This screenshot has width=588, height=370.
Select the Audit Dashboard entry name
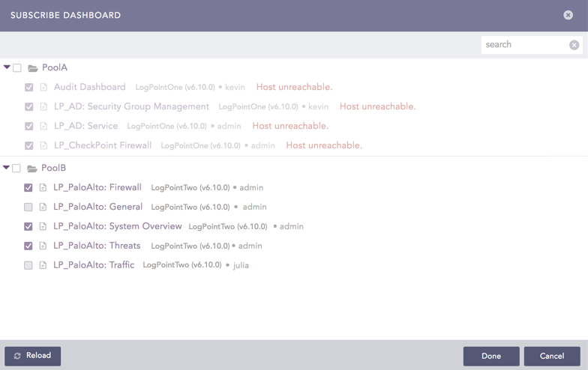coord(90,87)
